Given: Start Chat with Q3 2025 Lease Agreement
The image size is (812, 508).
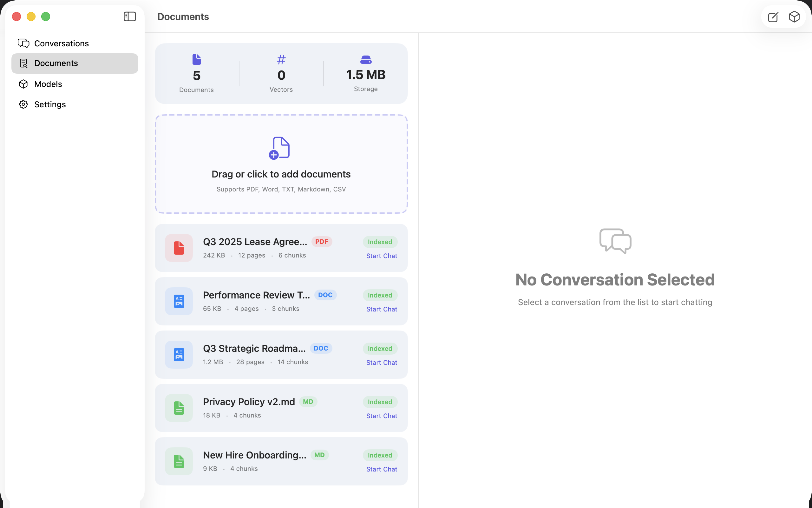Looking at the screenshot, I should tap(382, 256).
